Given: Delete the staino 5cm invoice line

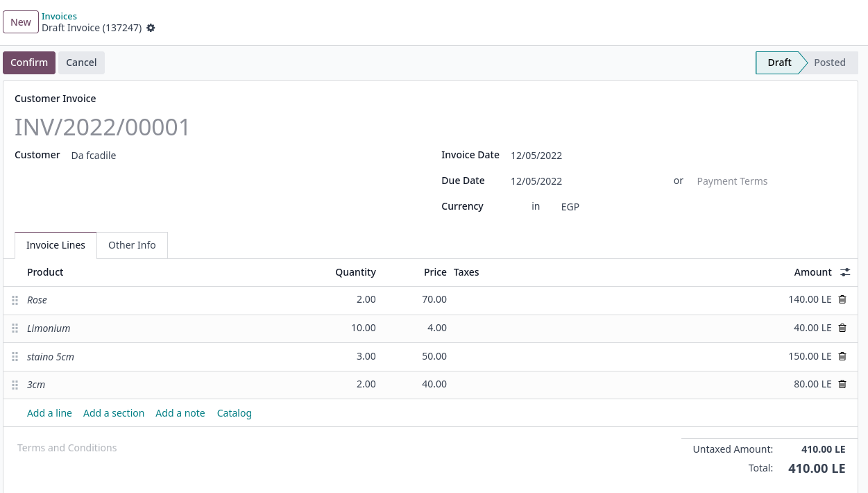Looking at the screenshot, I should click(x=842, y=356).
